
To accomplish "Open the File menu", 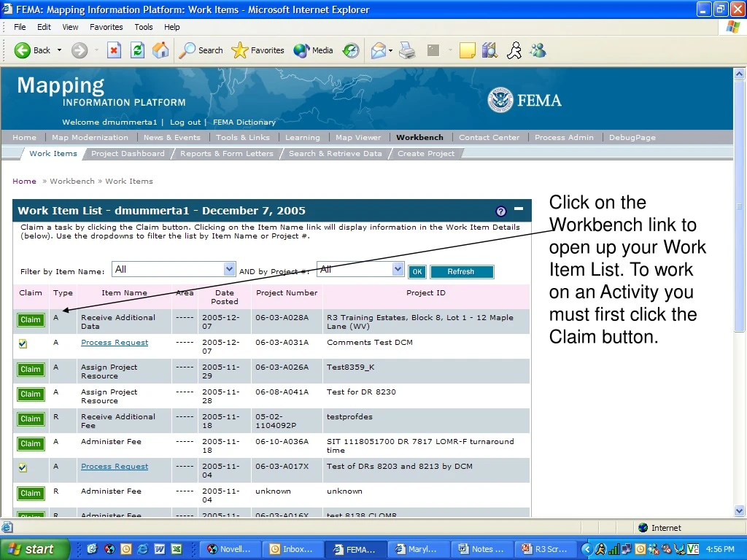I will 20,27.
